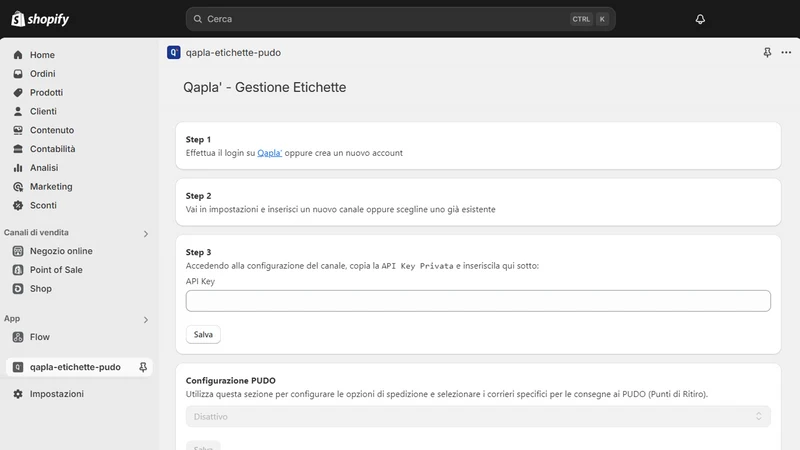Expand the App section chevron

145,320
